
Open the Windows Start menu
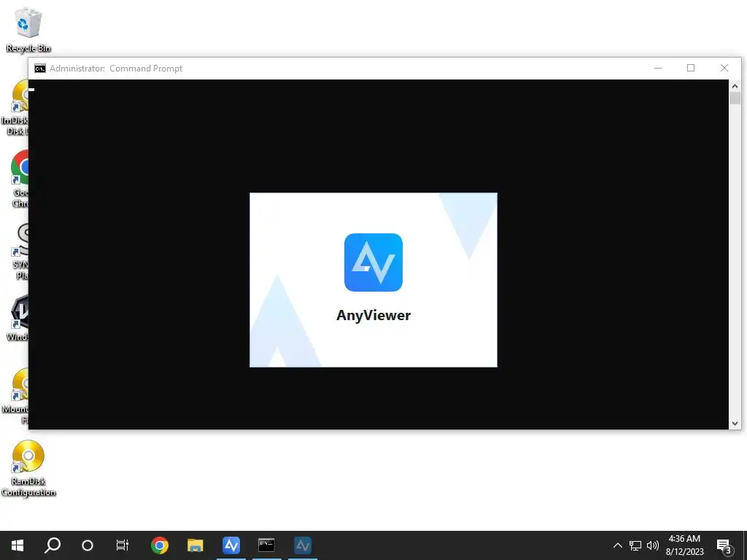(x=18, y=545)
